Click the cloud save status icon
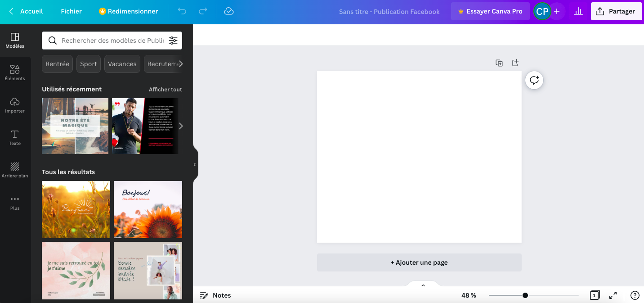 coord(229,11)
